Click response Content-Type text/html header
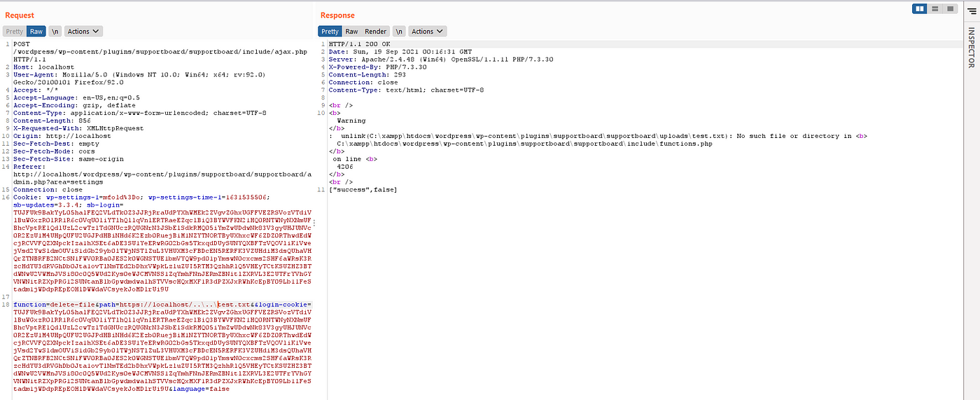 [x=406, y=90]
